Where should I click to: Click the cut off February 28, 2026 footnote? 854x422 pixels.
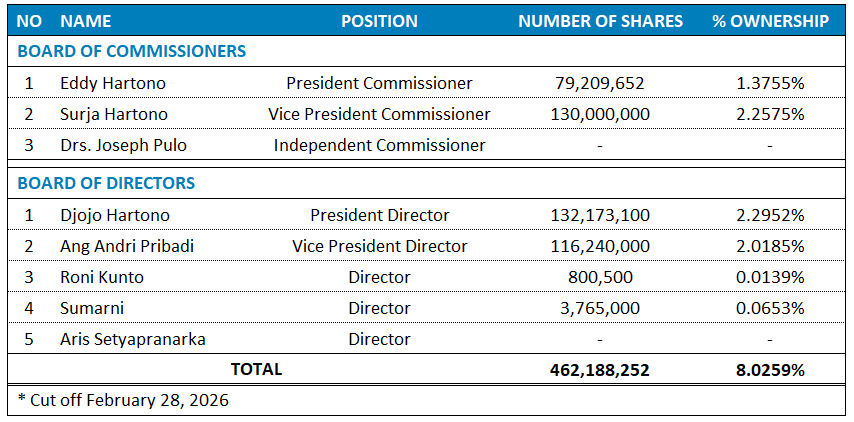123,400
